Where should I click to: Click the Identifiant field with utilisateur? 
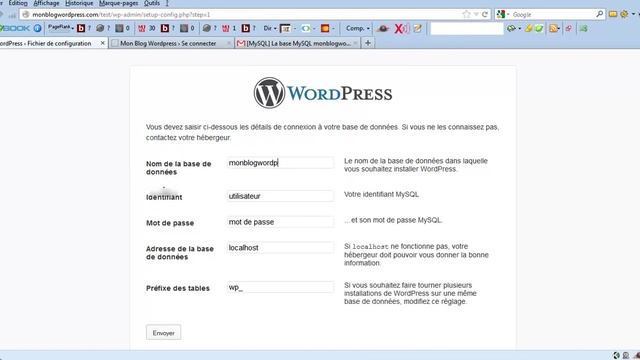[280, 196]
